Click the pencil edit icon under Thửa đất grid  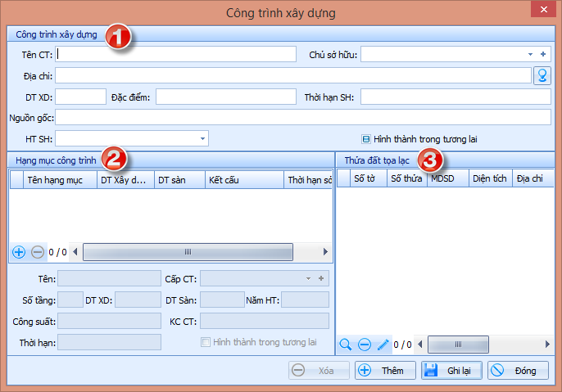(x=383, y=345)
